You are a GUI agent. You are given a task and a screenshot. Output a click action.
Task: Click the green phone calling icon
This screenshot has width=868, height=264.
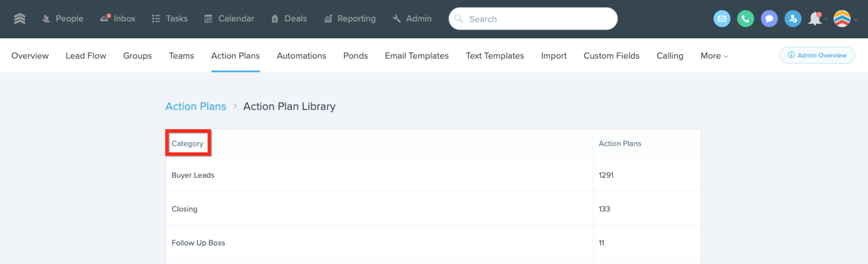click(745, 19)
